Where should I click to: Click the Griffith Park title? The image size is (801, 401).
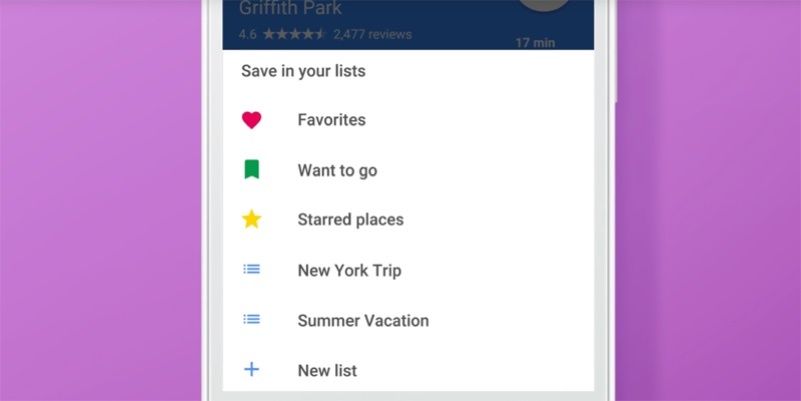coord(290,9)
